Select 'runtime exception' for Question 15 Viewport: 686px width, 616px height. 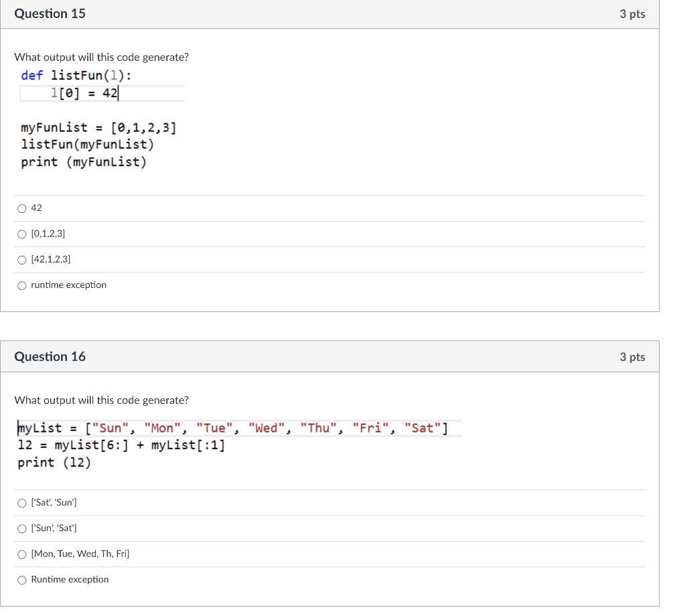click(22, 285)
